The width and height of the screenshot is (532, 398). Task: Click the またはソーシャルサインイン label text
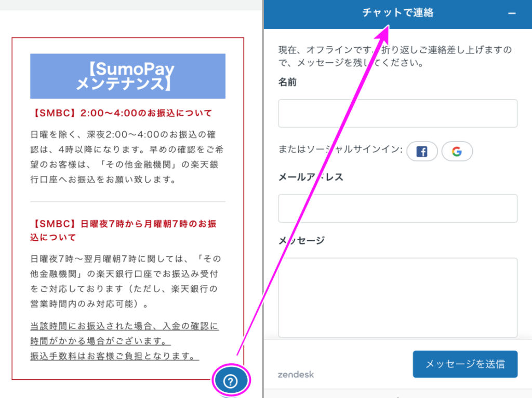click(340, 150)
